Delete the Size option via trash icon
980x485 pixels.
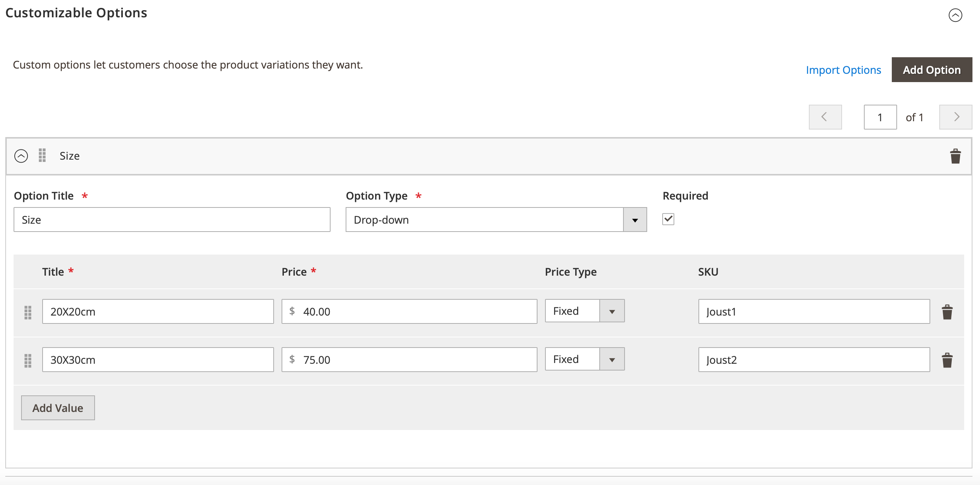tap(955, 156)
